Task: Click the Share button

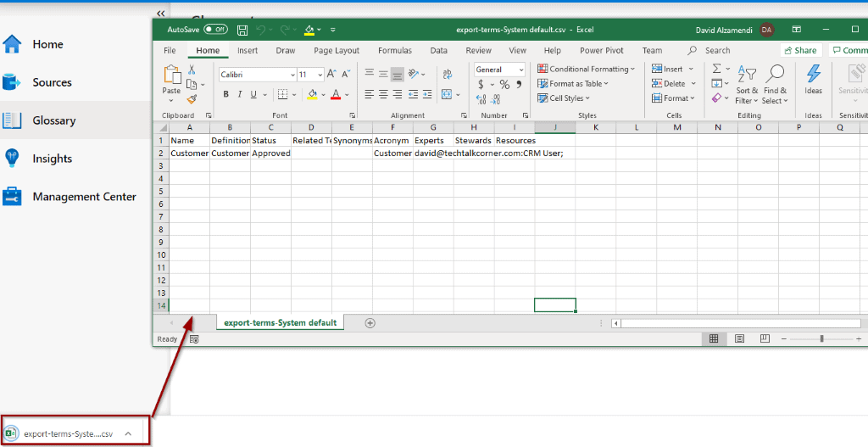Action: click(x=801, y=50)
